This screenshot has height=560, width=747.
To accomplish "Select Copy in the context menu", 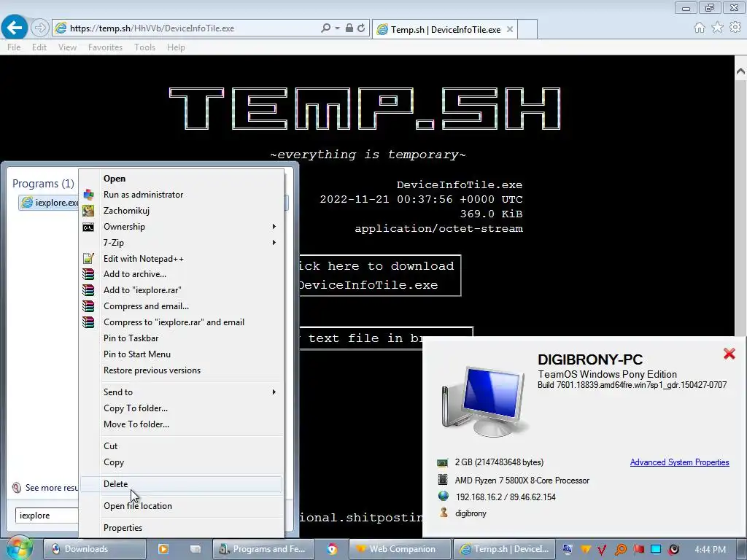I will click(x=182, y=462).
